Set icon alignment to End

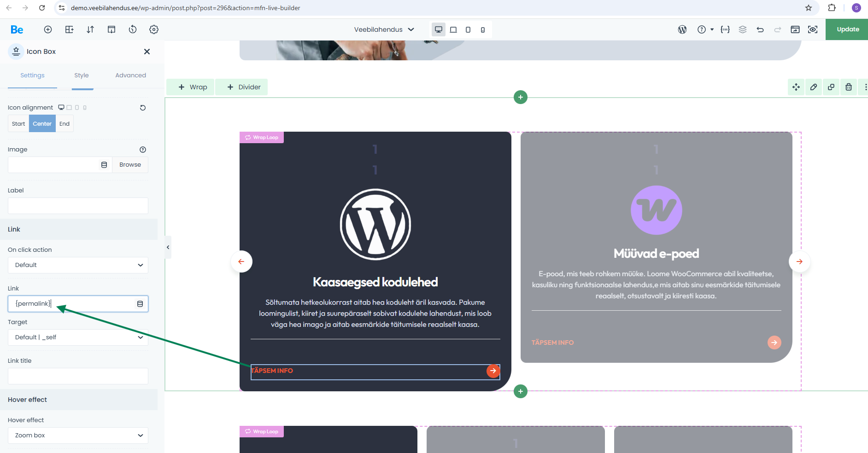(x=65, y=124)
